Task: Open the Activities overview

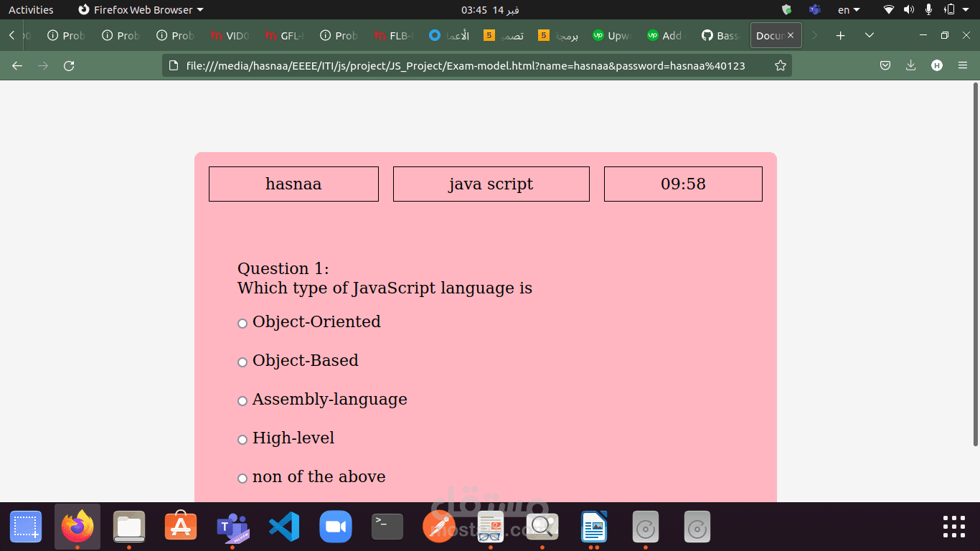Action: pyautogui.click(x=31, y=10)
